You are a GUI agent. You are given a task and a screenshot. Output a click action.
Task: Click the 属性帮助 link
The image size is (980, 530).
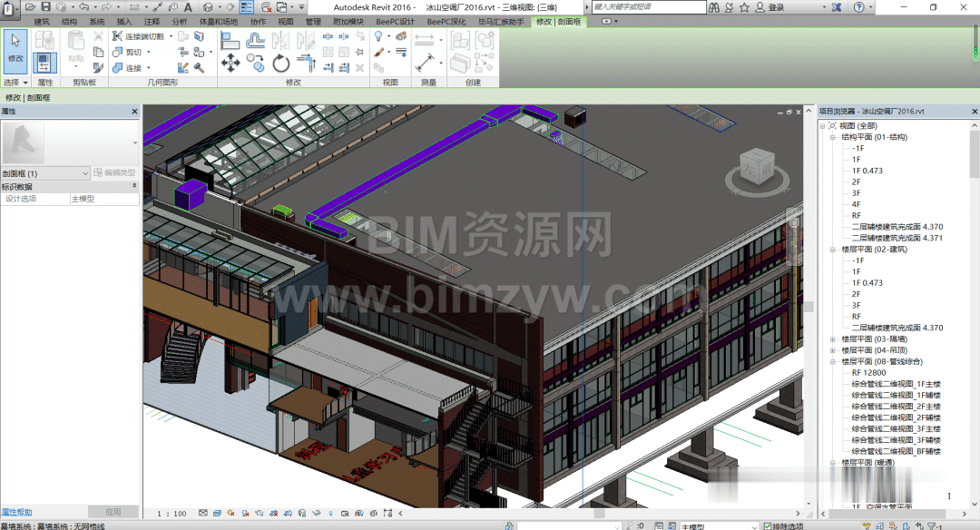17,512
